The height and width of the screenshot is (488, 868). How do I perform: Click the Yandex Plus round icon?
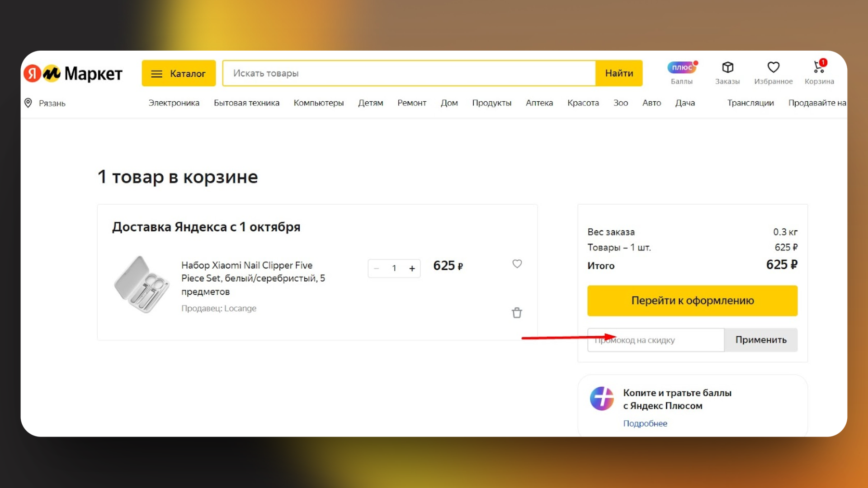[602, 399]
